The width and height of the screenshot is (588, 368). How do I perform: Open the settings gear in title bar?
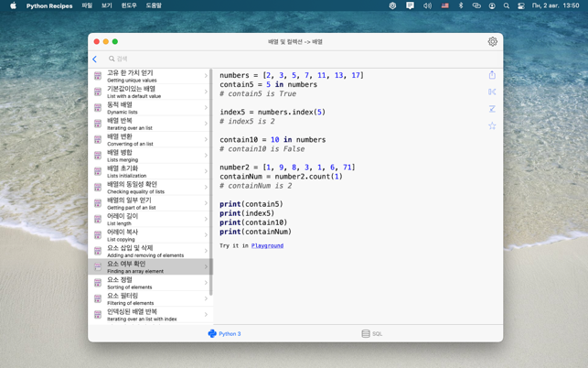(492, 42)
